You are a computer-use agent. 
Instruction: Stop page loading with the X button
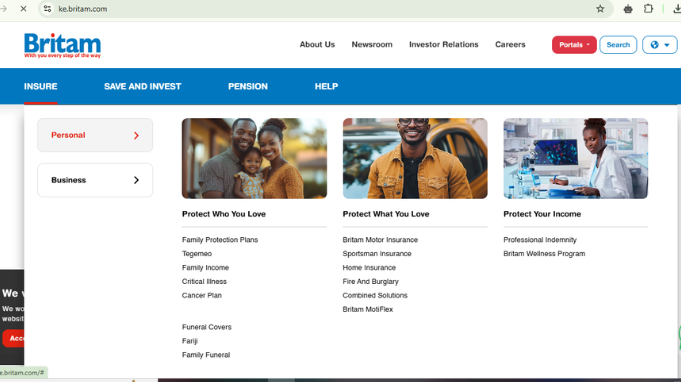[23, 9]
